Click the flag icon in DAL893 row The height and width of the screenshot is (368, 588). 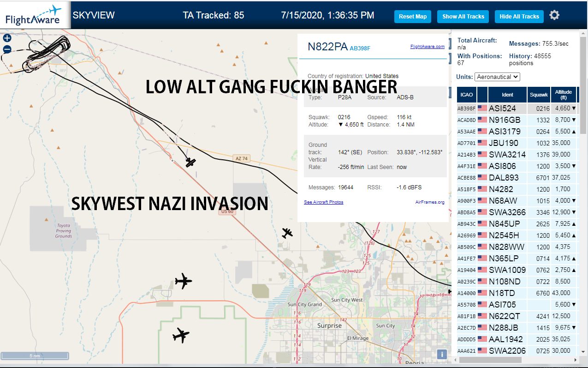(482, 178)
